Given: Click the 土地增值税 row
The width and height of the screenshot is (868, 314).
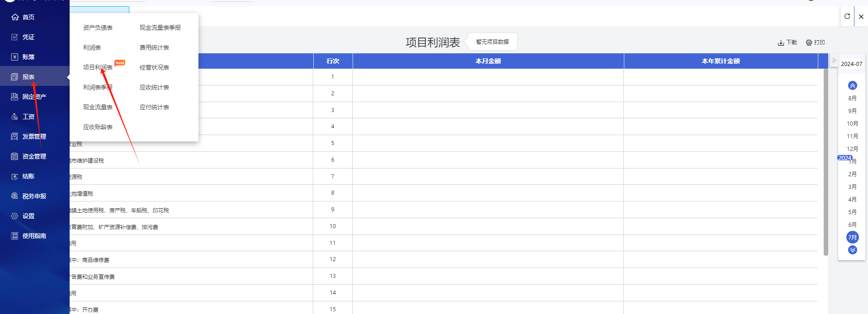Looking at the screenshot, I should pyautogui.click(x=443, y=193).
